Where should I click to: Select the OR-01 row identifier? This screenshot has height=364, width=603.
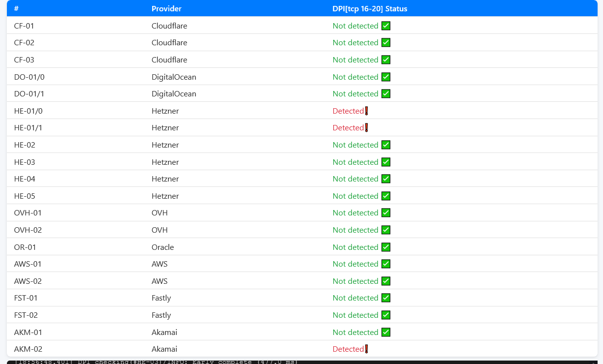[25, 247]
